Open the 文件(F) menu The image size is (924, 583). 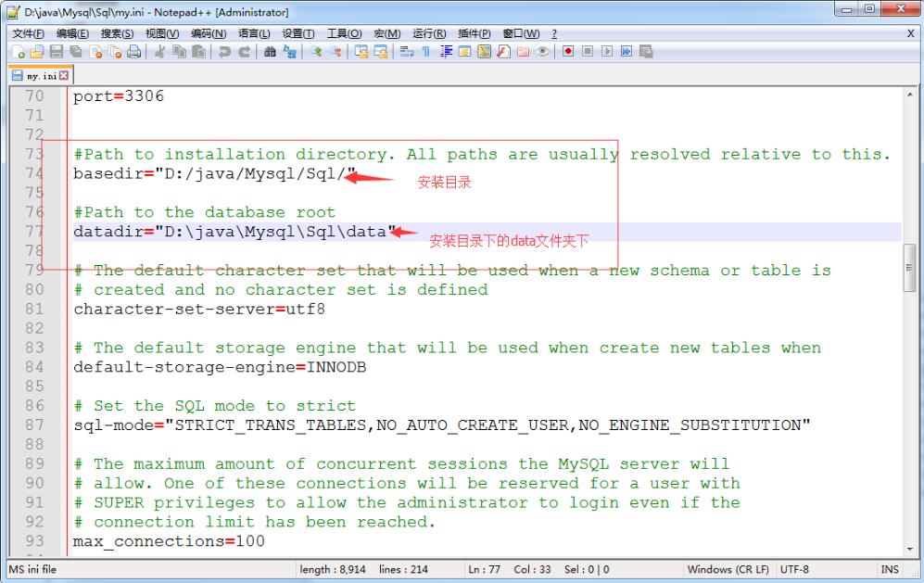click(x=28, y=33)
